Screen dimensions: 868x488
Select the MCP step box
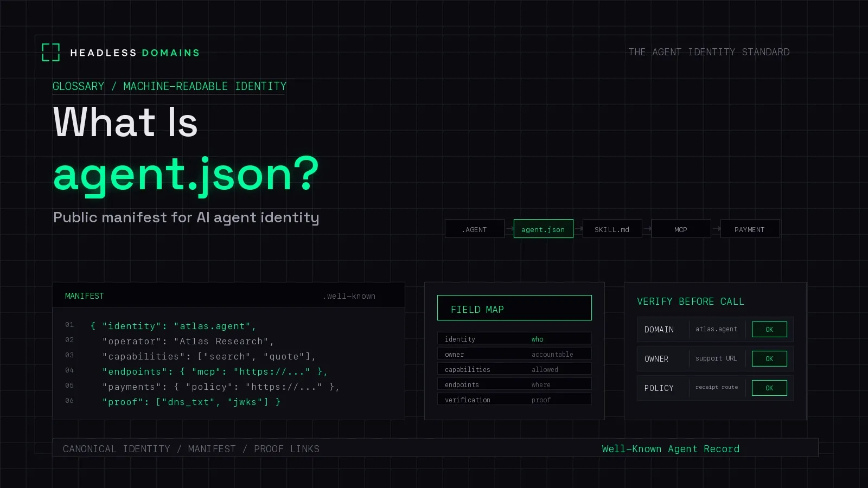click(681, 229)
